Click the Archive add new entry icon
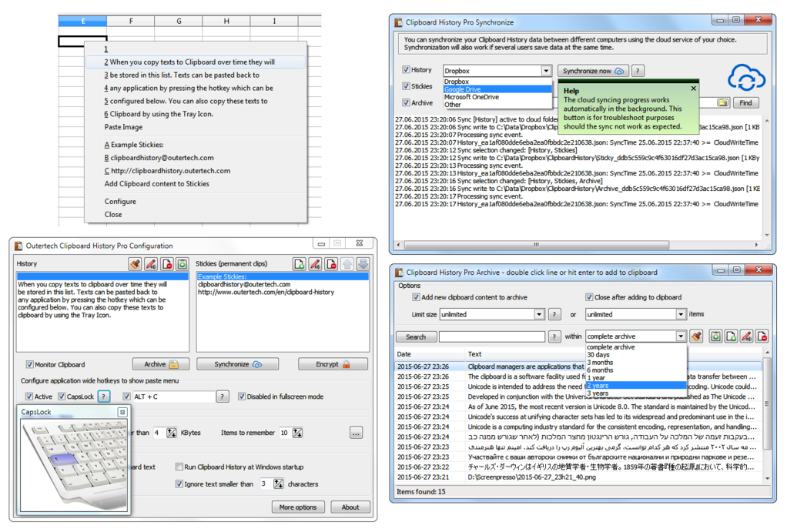 732,336
